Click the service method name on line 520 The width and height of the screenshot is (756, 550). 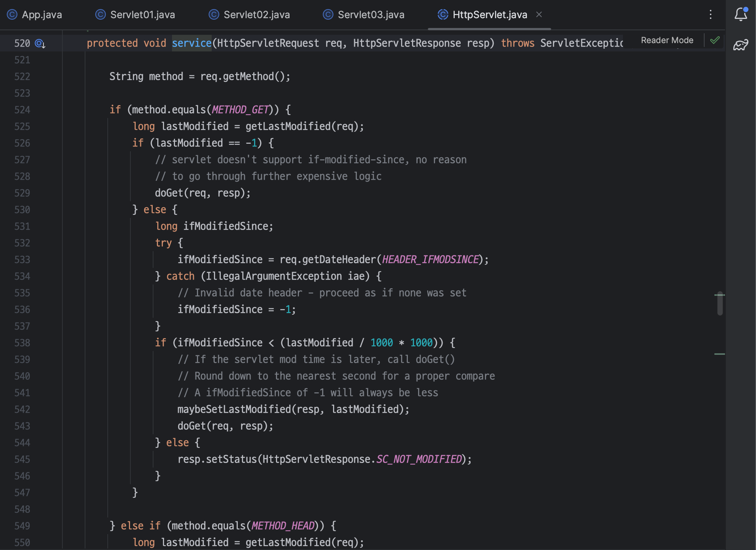pyautogui.click(x=192, y=43)
